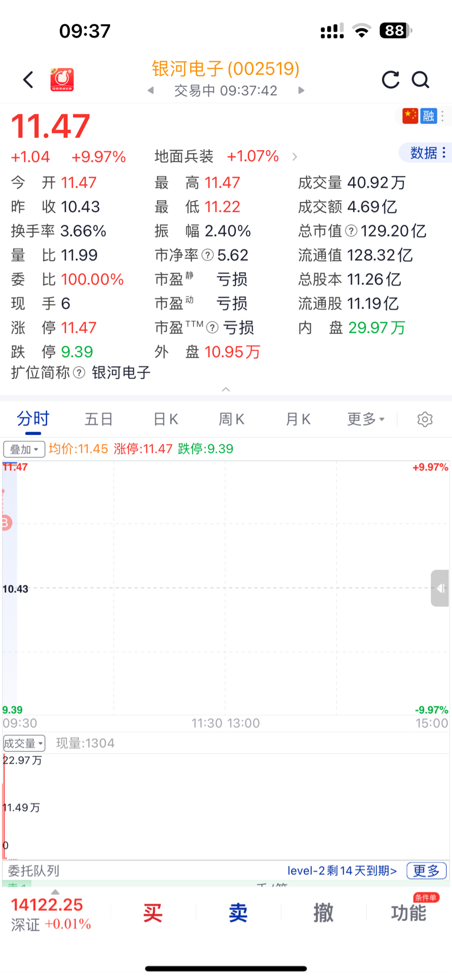
Task: Open the 地面兵装 sector chevron
Action: (x=295, y=157)
